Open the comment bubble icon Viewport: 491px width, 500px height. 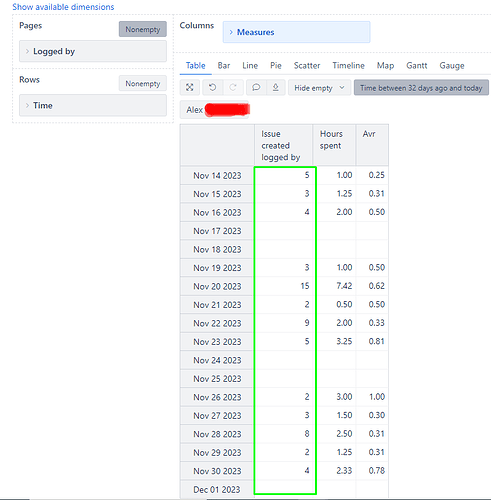click(x=256, y=88)
